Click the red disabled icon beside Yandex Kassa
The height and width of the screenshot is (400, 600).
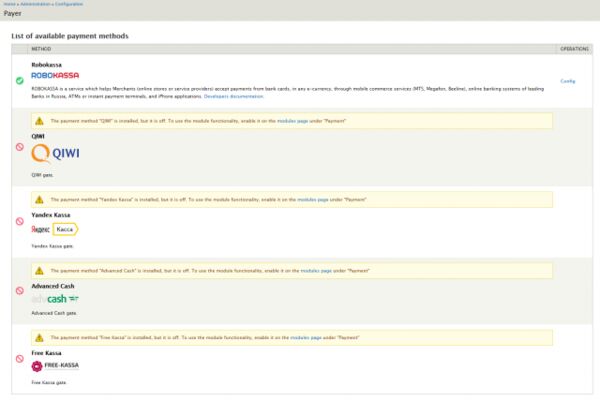coord(20,221)
